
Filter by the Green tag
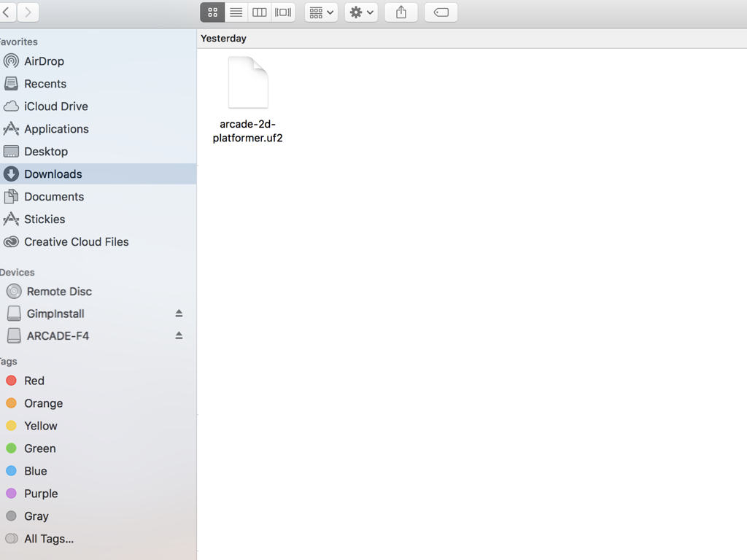[x=98, y=448]
